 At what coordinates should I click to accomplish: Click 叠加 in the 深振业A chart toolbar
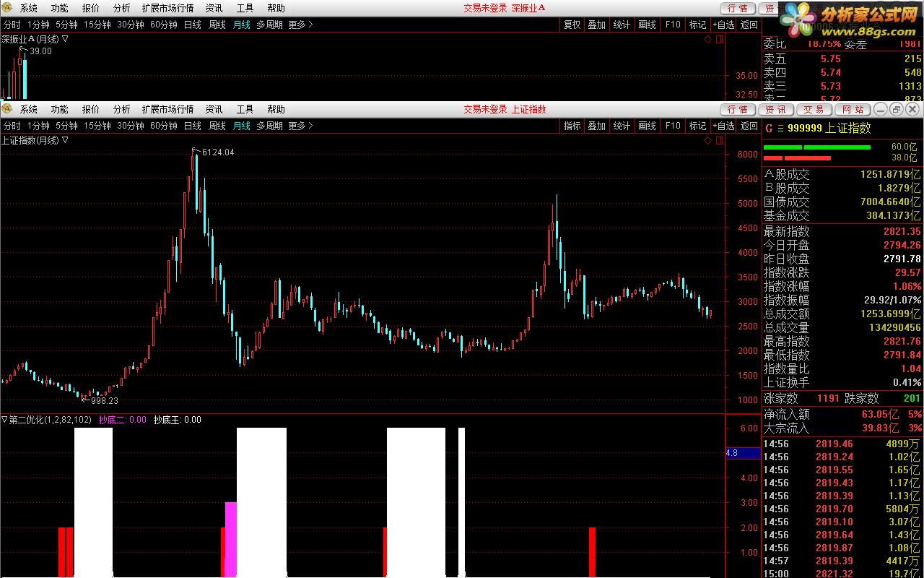pyautogui.click(x=597, y=25)
